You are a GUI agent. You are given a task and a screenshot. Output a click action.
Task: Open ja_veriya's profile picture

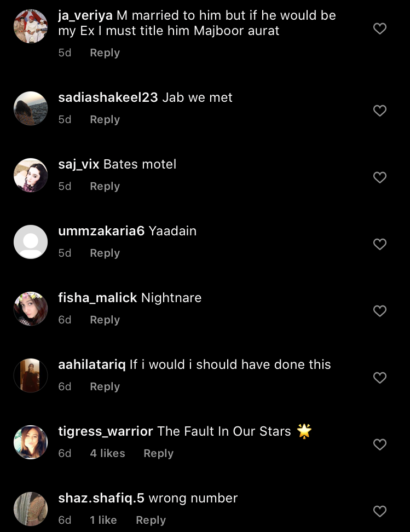[x=31, y=26]
